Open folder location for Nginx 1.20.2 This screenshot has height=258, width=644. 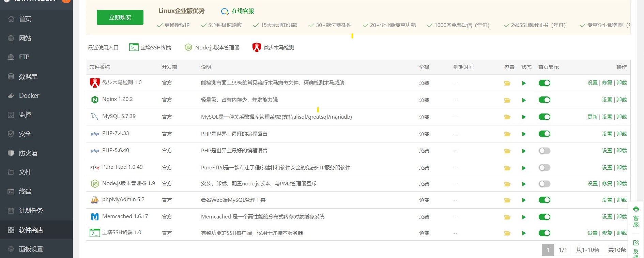(507, 100)
